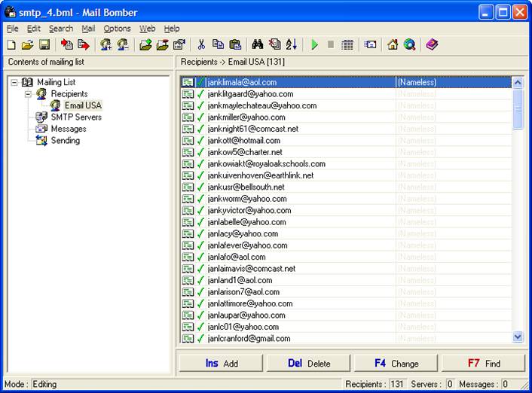Start sending with green play icon
This screenshot has height=393, width=532.
click(314, 44)
